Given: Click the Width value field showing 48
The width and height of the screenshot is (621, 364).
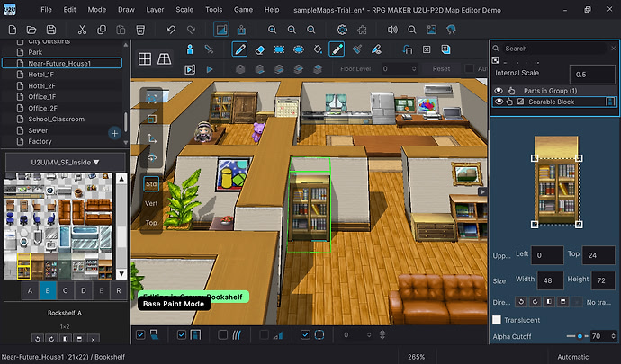Looking at the screenshot, I should pyautogui.click(x=550, y=280).
